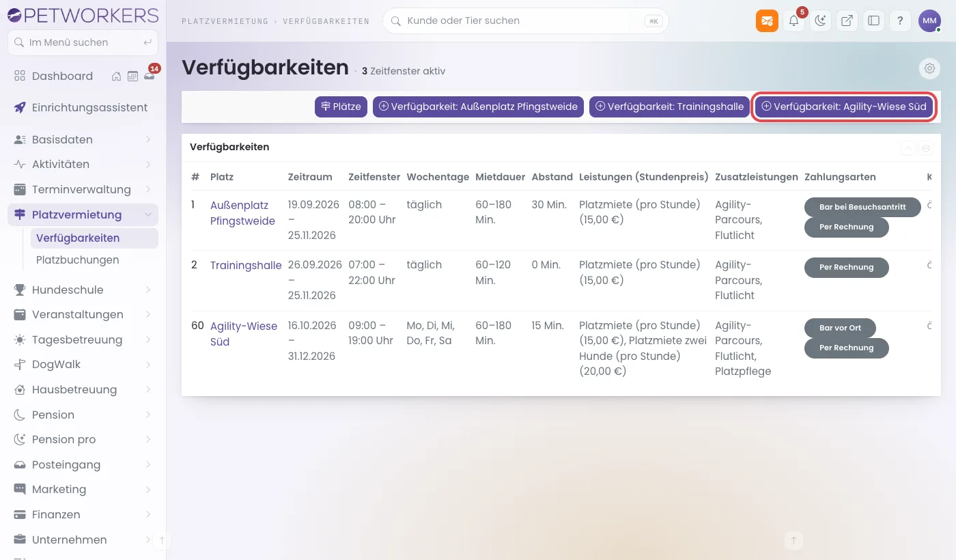Click the speech bubble icon of Marketing
Viewport: 956px width, 560px height.
(20, 490)
